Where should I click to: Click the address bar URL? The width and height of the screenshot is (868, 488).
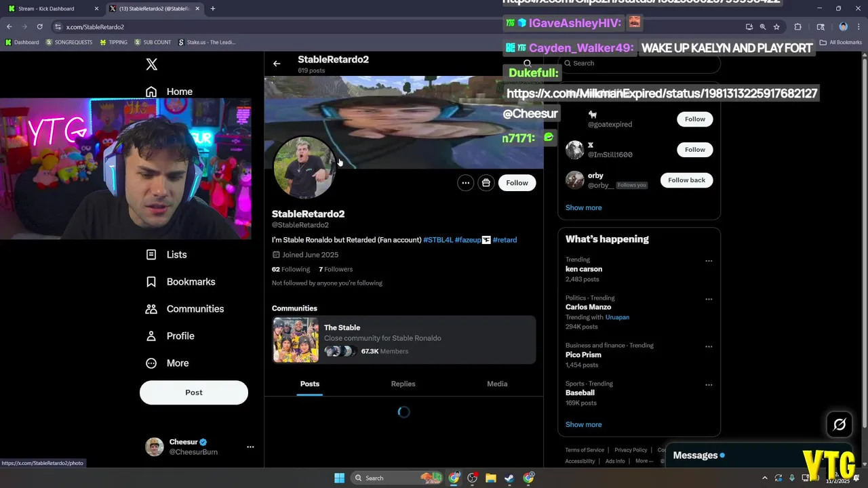pos(95,26)
